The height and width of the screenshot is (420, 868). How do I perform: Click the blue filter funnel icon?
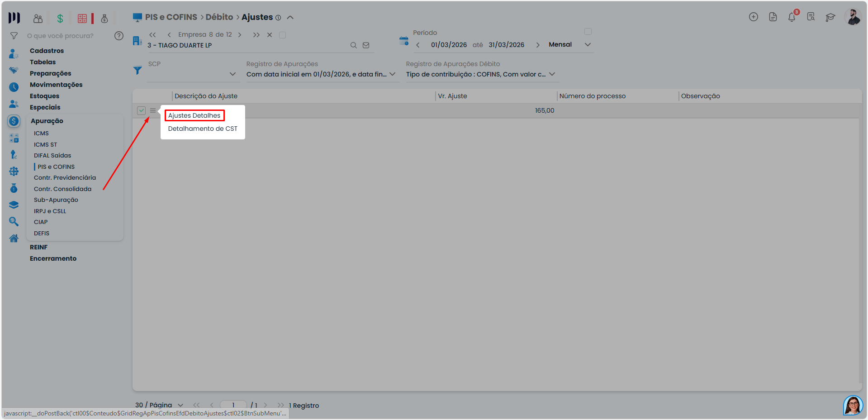[138, 70]
